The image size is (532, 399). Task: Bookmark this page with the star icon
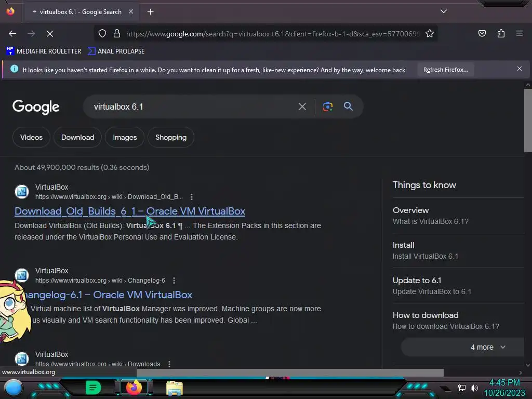430,33
